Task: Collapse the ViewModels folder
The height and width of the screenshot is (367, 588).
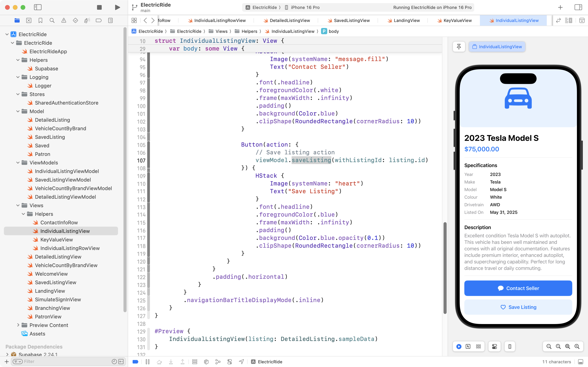Action: pos(18,163)
